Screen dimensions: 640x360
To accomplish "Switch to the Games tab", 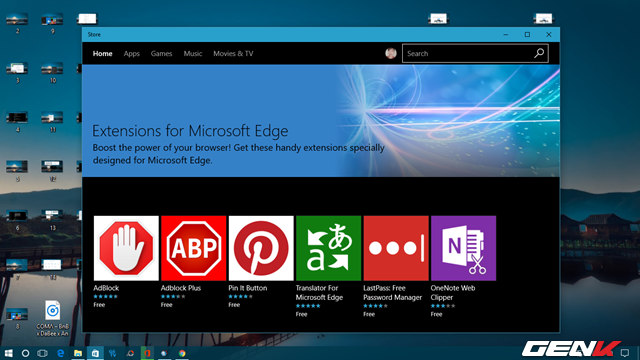I will pos(161,53).
